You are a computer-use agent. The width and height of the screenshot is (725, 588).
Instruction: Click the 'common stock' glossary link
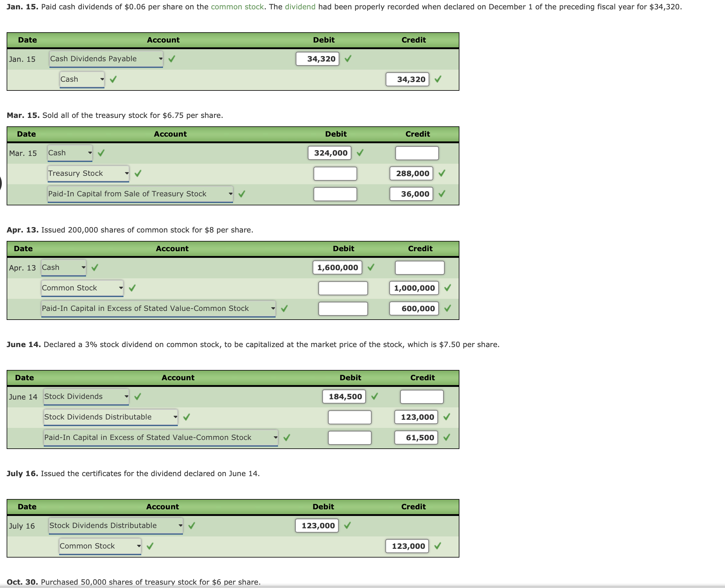click(237, 7)
